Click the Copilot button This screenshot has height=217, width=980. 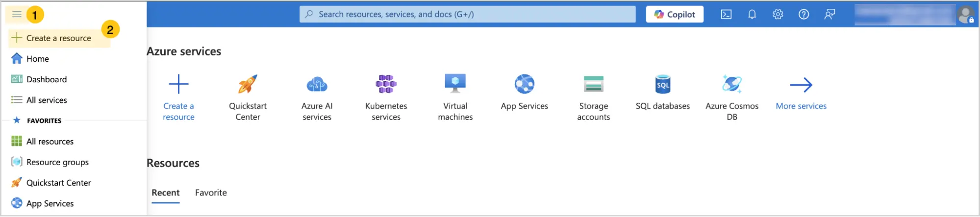click(x=675, y=14)
